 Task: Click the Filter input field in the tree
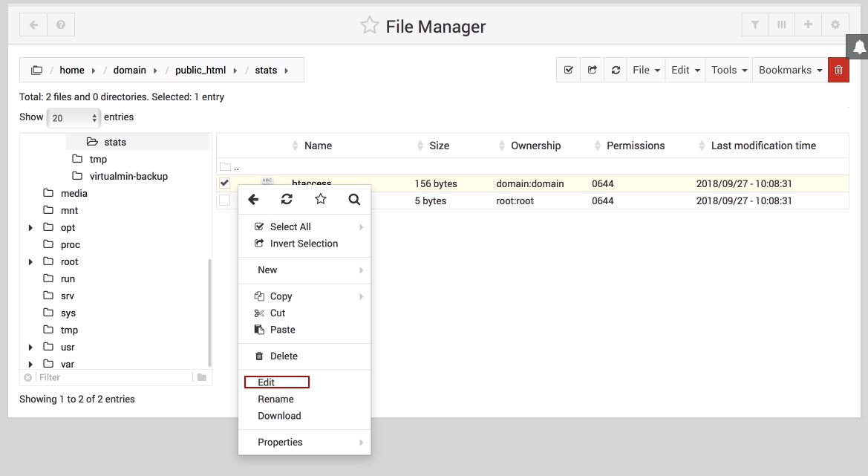(x=111, y=377)
